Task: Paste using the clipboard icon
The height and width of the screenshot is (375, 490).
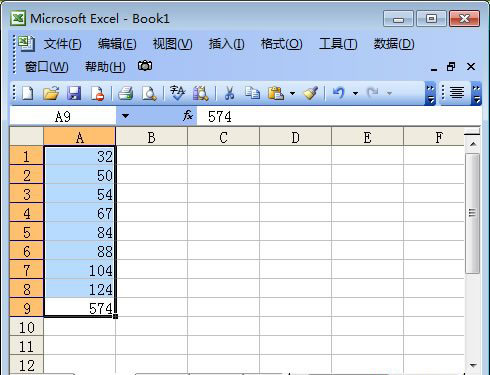Action: (276, 93)
